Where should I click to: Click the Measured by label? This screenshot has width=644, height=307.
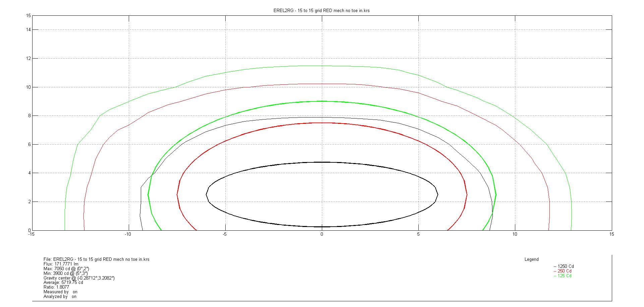coord(56,292)
